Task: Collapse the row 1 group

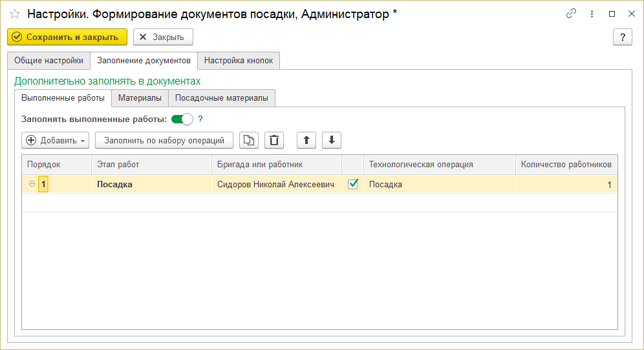Action: 32,184
